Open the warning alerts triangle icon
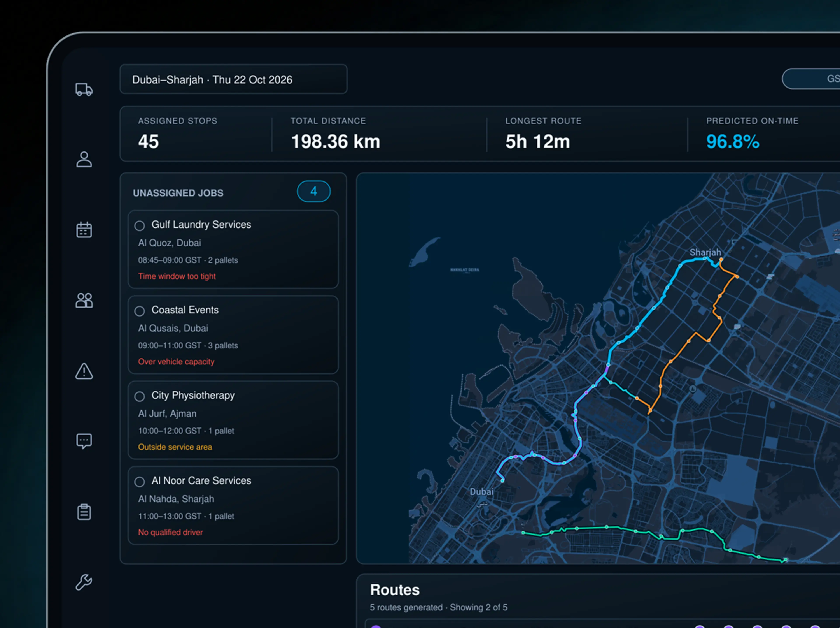The image size is (840, 628). [84, 371]
